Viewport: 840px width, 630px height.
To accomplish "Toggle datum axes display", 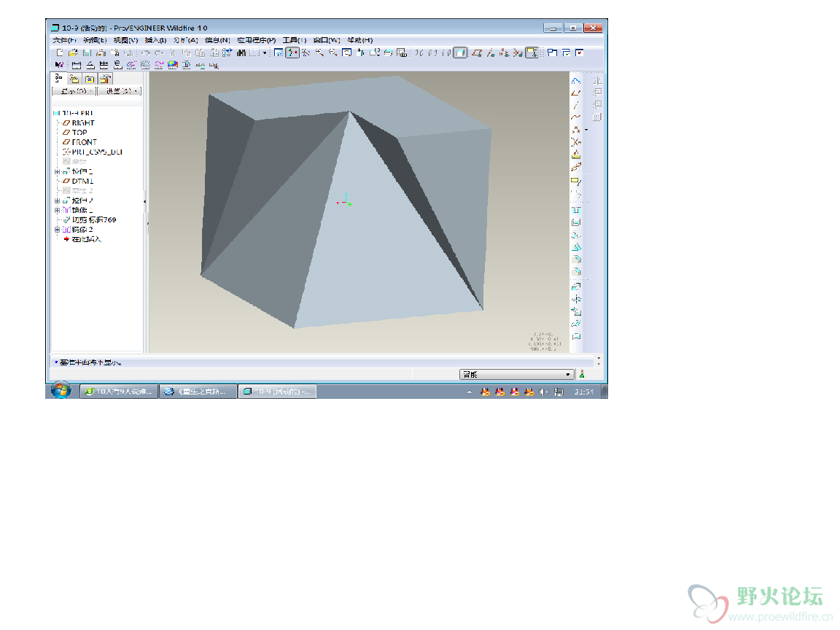I will click(x=490, y=52).
